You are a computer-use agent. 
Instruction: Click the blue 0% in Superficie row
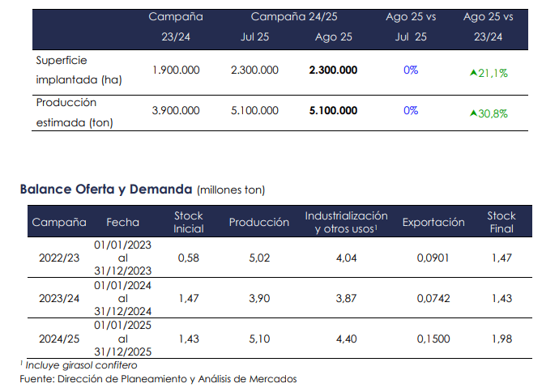(410, 70)
